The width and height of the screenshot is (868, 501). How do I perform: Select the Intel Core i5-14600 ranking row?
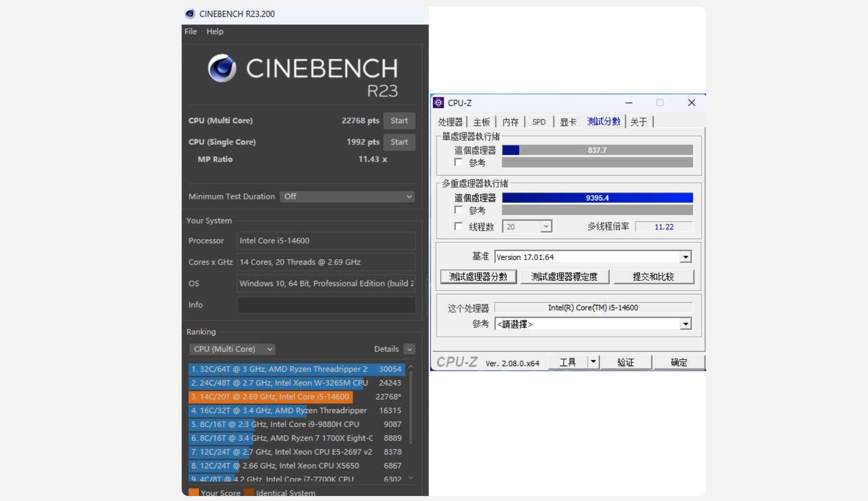[x=297, y=397]
